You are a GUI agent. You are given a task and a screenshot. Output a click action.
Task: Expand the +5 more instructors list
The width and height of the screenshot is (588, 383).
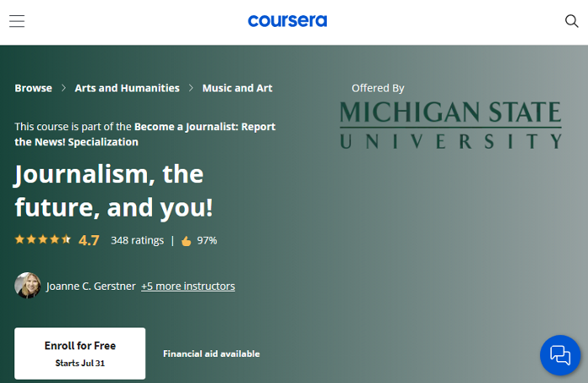tap(188, 286)
